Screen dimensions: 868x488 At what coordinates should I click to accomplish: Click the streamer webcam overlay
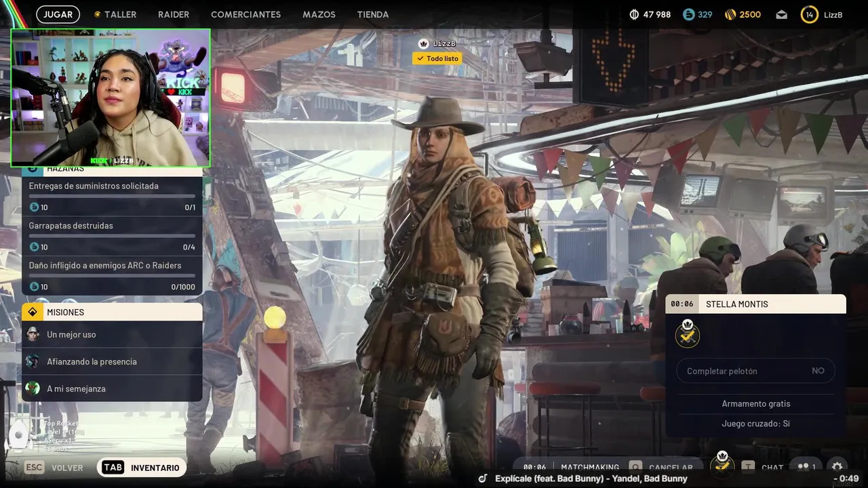(111, 98)
